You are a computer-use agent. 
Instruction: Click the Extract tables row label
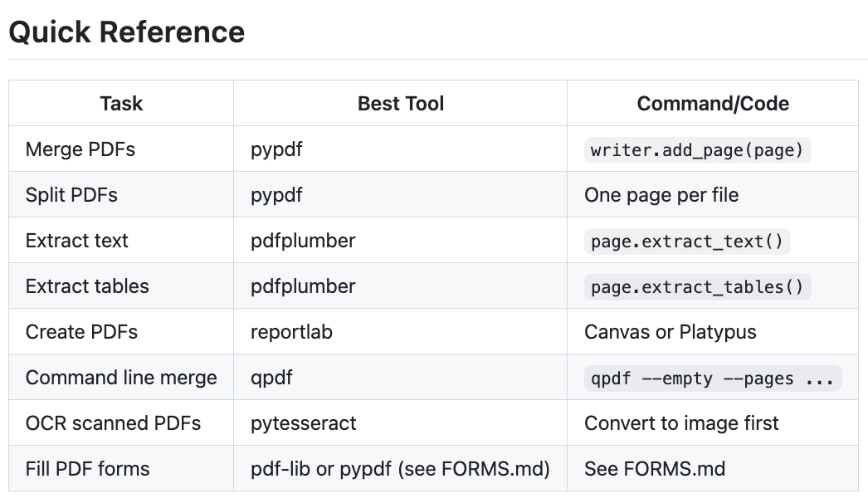87,286
